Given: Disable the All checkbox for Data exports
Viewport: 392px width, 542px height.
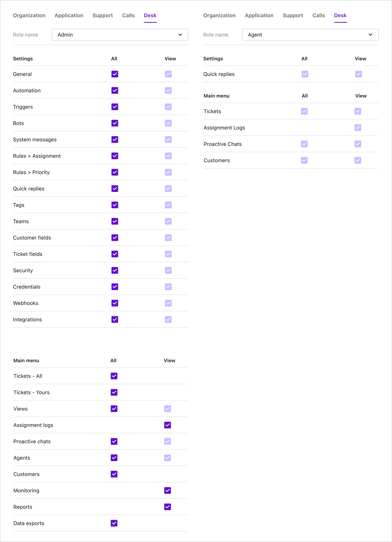Looking at the screenshot, I should point(114,523).
